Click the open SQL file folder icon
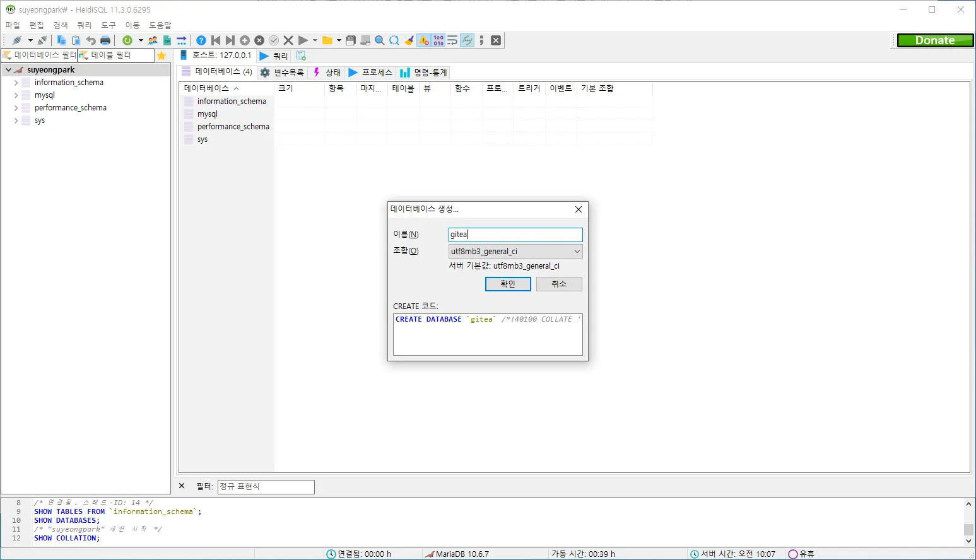This screenshot has height=560, width=976. pos(327,40)
